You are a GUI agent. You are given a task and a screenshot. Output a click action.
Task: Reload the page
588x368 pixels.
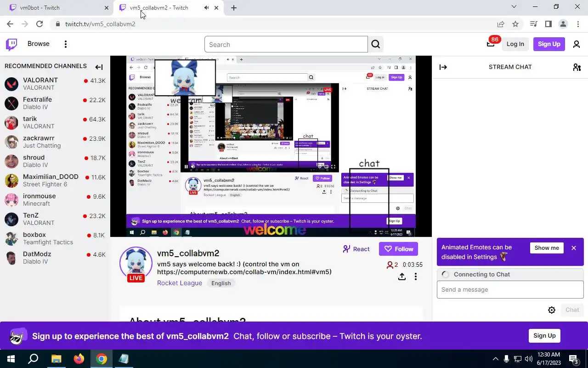pos(40,24)
